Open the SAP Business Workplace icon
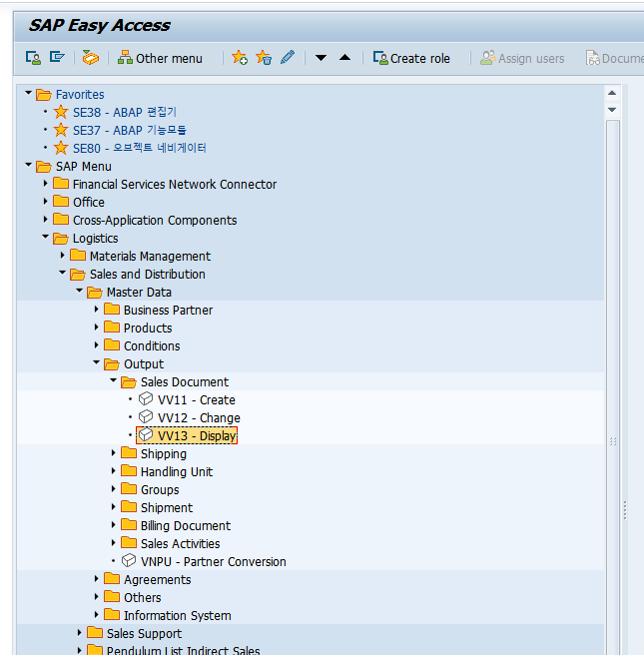The width and height of the screenshot is (644, 655). [91, 58]
